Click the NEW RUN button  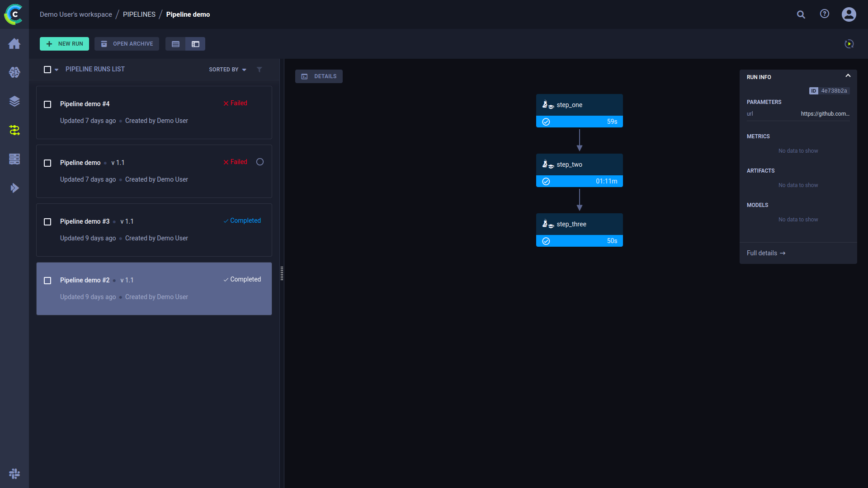(x=64, y=44)
